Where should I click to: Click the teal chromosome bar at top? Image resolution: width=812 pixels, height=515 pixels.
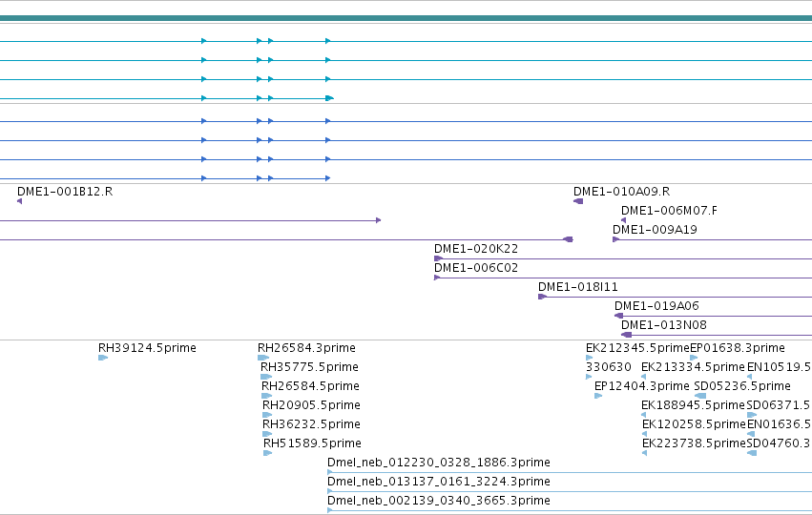406,18
